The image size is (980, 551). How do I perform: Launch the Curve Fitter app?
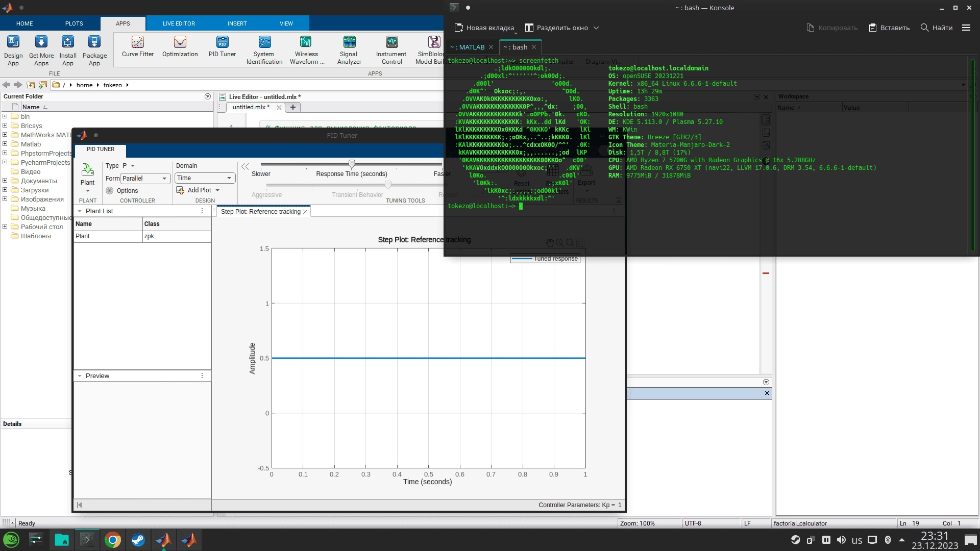138,46
